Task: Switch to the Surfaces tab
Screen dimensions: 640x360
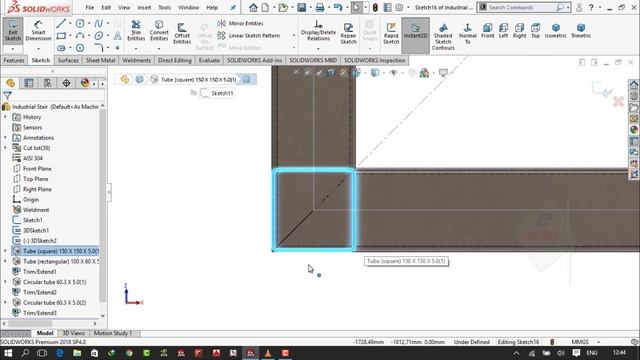Action: pos(68,60)
